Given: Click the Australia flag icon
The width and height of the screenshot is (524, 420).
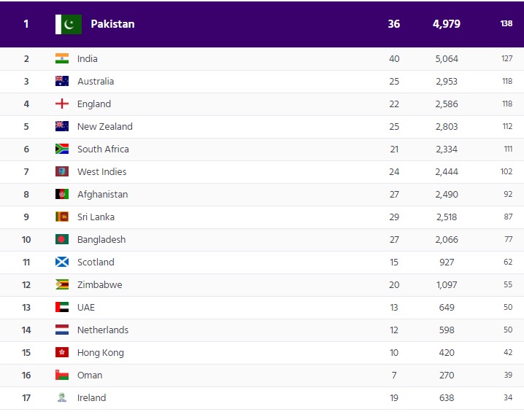Looking at the screenshot, I should pos(62,82).
